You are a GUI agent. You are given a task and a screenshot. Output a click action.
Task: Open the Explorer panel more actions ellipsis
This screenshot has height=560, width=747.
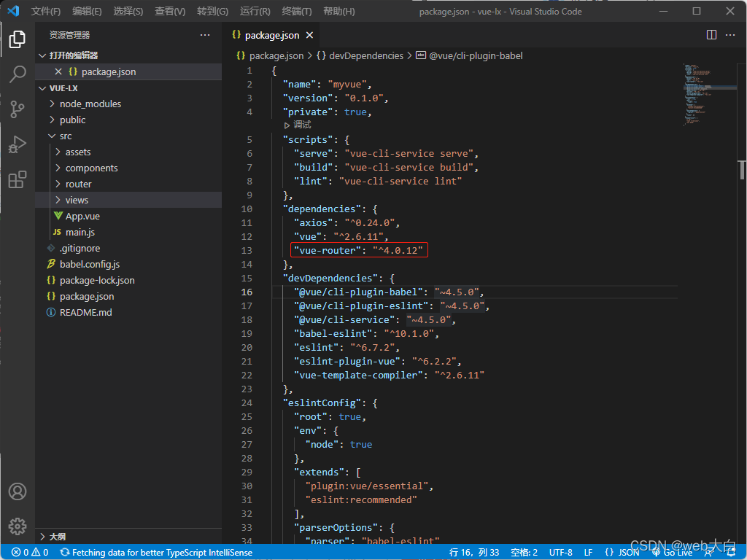(205, 35)
